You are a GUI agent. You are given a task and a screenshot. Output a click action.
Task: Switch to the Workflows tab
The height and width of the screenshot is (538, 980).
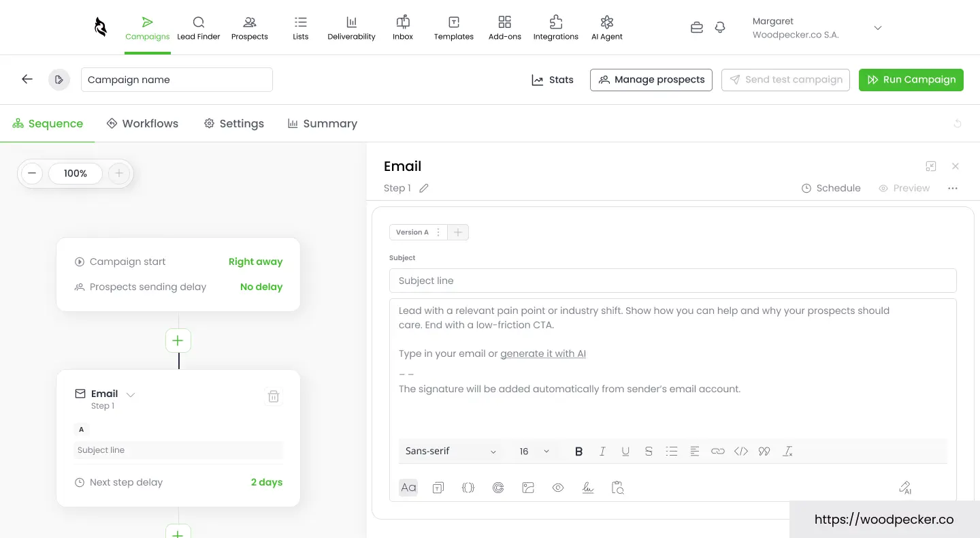click(143, 123)
